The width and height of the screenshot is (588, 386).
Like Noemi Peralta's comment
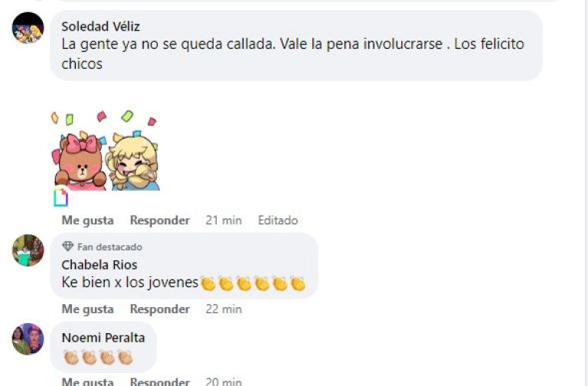pyautogui.click(x=88, y=381)
